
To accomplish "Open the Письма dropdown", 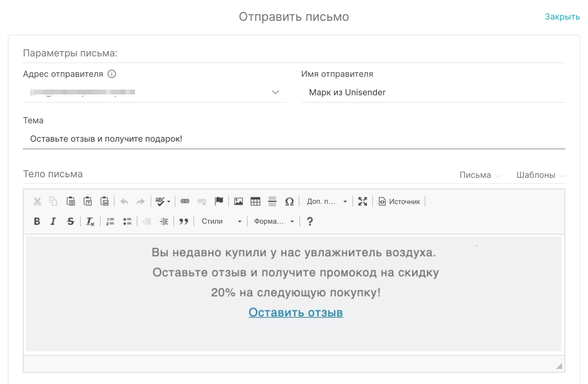I will click(480, 175).
